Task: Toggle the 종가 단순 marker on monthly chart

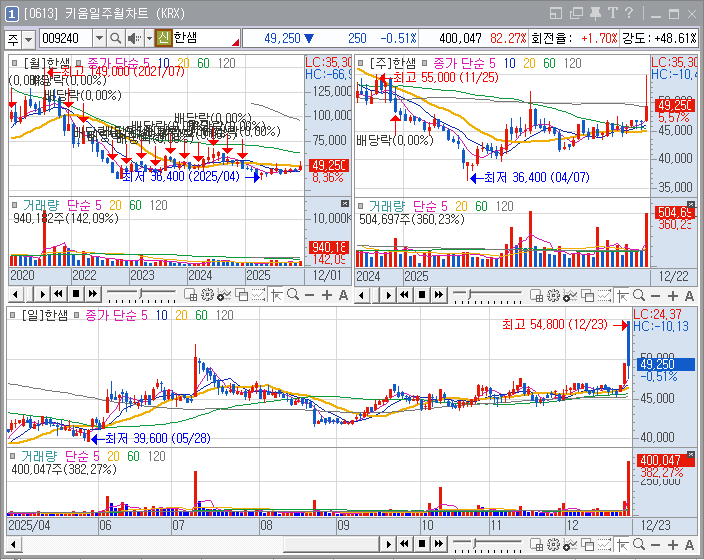Action: 78,63
